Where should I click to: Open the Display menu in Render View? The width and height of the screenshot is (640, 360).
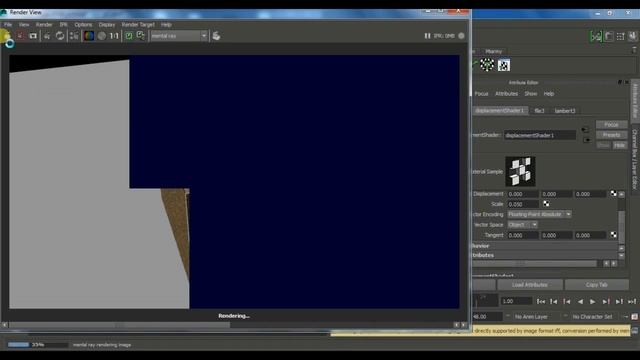pyautogui.click(x=107, y=24)
